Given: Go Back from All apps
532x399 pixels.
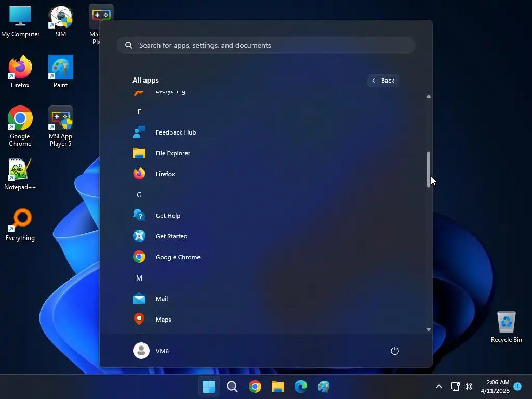Looking at the screenshot, I should click(383, 81).
